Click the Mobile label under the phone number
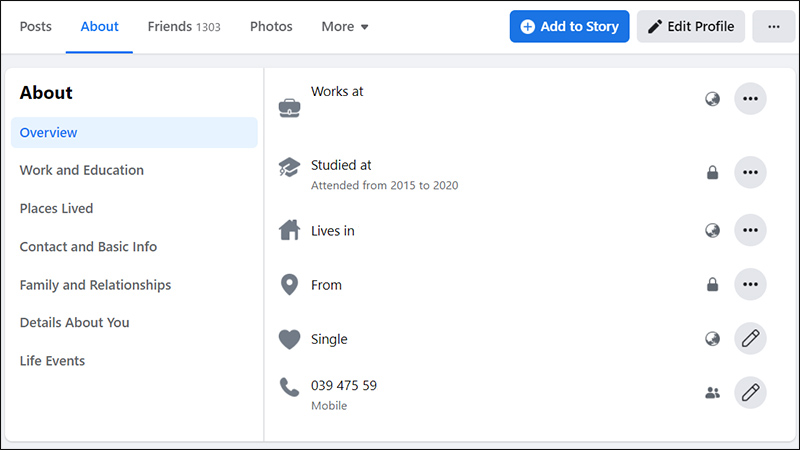This screenshot has width=800, height=450. click(x=329, y=406)
